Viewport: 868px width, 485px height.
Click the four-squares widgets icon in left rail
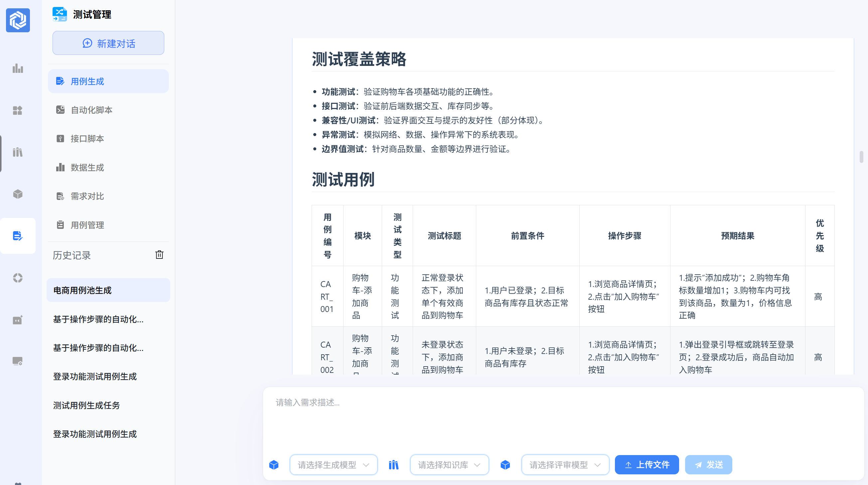[x=18, y=110]
